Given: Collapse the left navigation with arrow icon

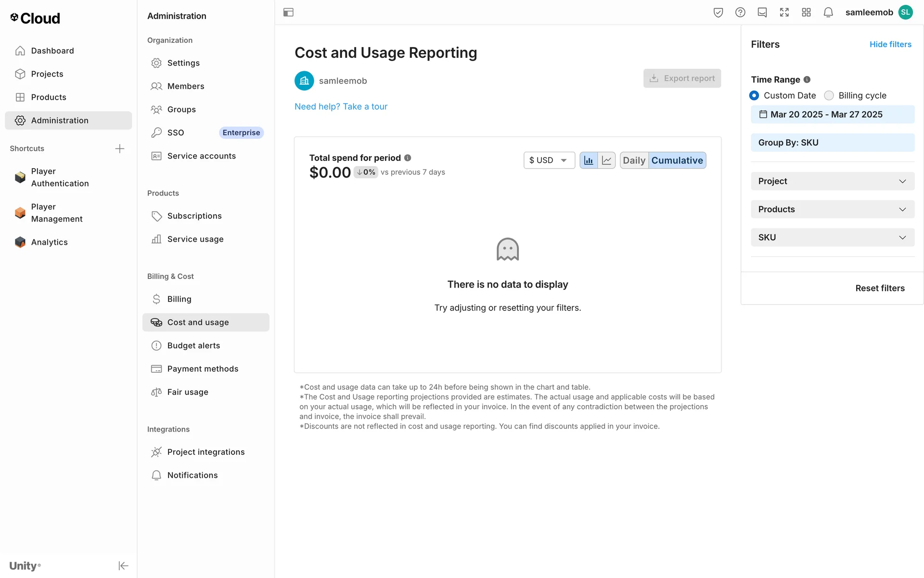Looking at the screenshot, I should tap(123, 565).
